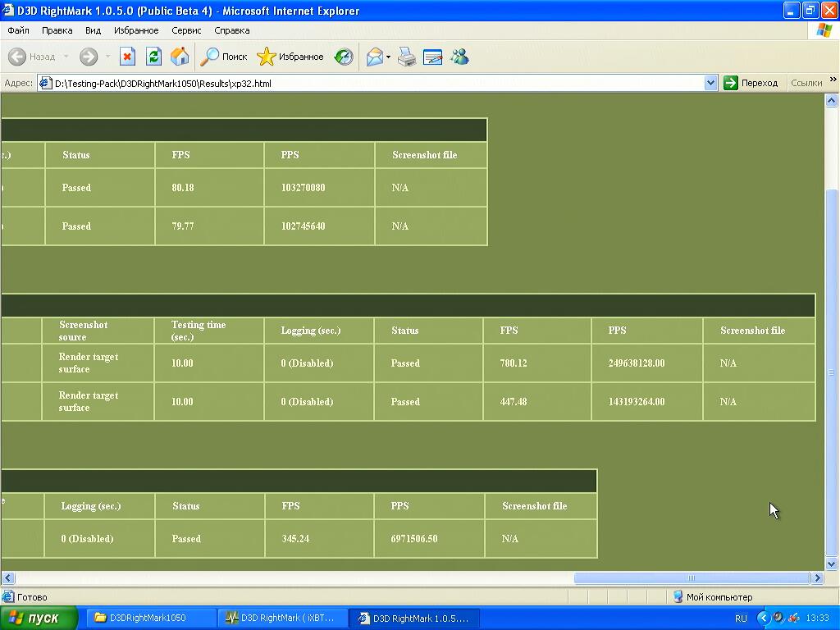The height and width of the screenshot is (630, 840).
Task: Click the horizontal scrollbar right arrow
Action: (818, 578)
